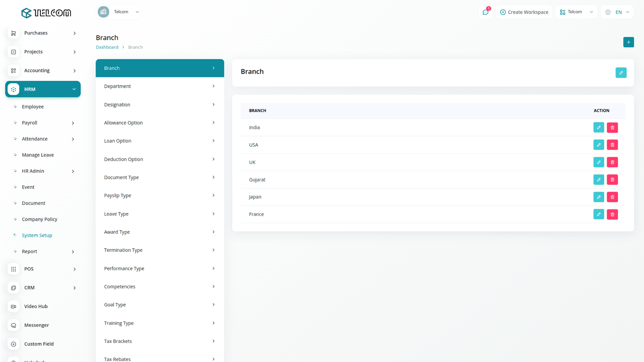Collapse the HRM sidebar menu
Screen dimensions: 644x362
pos(74,89)
